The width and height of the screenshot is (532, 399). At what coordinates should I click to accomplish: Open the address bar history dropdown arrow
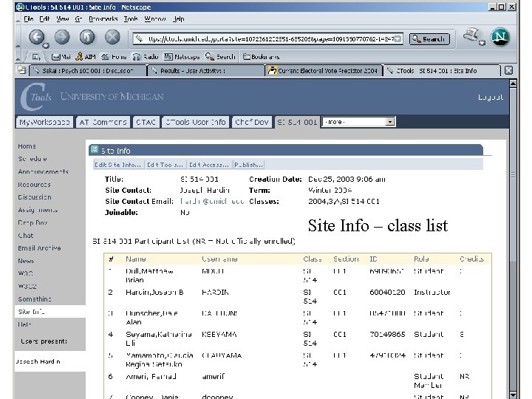click(x=399, y=39)
